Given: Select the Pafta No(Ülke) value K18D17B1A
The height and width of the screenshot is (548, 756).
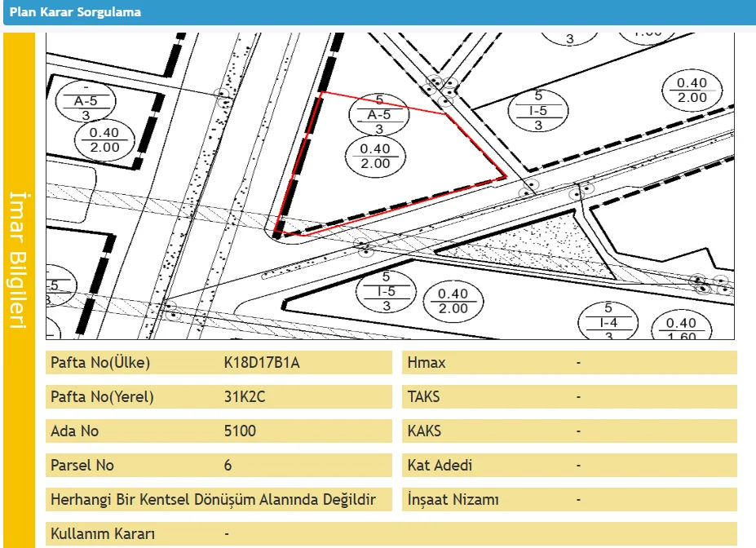Looking at the screenshot, I should 262,363.
